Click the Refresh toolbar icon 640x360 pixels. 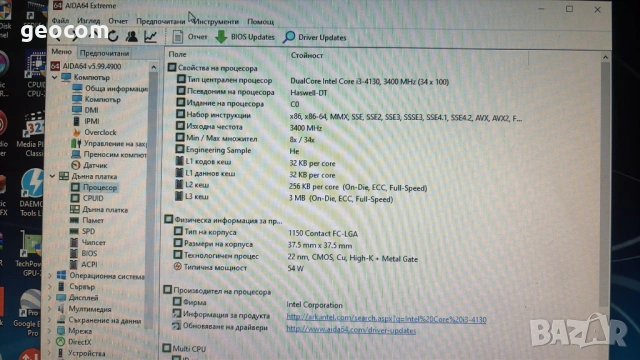[x=113, y=36]
